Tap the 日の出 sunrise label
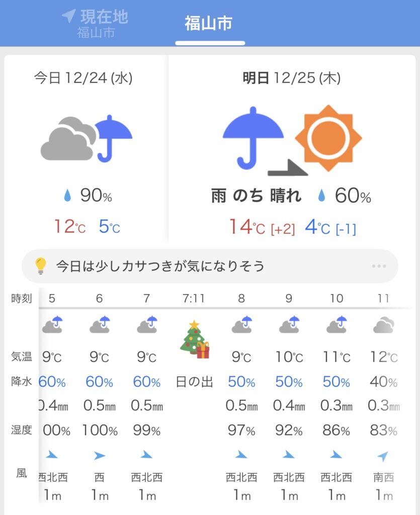 [194, 382]
